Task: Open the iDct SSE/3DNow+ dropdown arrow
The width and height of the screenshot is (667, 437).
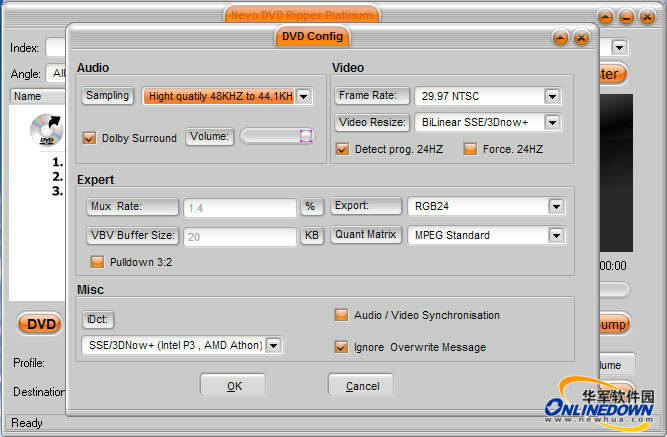Action: [273, 345]
